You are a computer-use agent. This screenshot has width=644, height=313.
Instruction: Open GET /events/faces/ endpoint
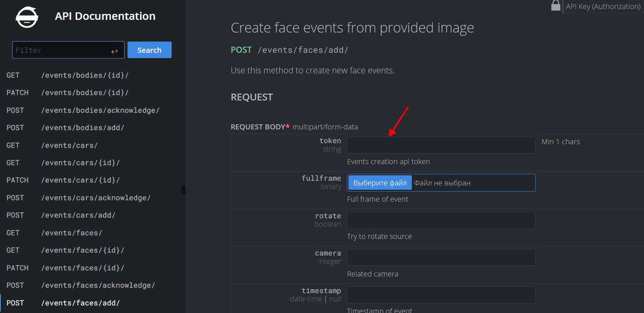click(71, 233)
